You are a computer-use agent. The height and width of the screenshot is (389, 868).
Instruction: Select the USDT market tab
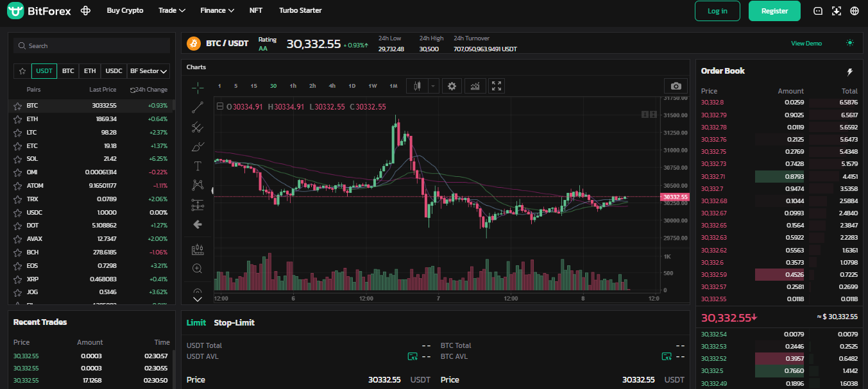point(44,71)
